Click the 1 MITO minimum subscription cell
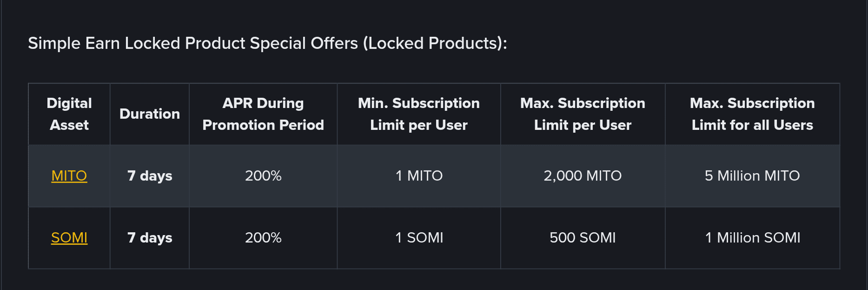The width and height of the screenshot is (868, 290). 419,176
